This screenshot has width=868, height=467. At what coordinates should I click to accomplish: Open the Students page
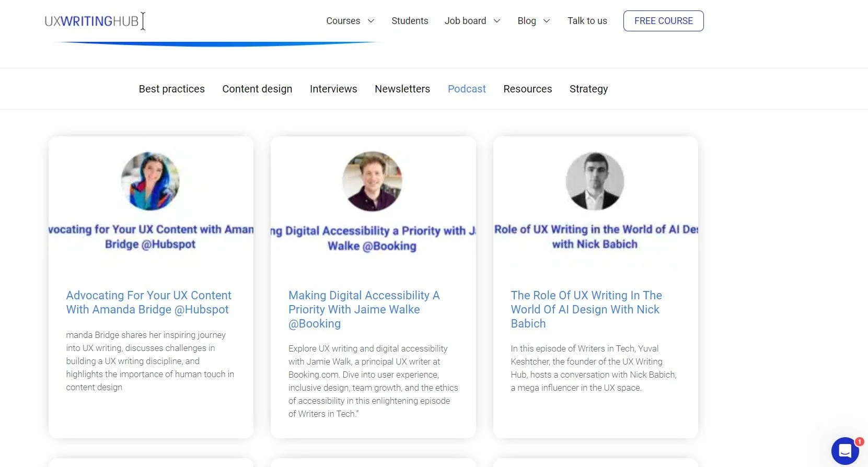tap(410, 21)
